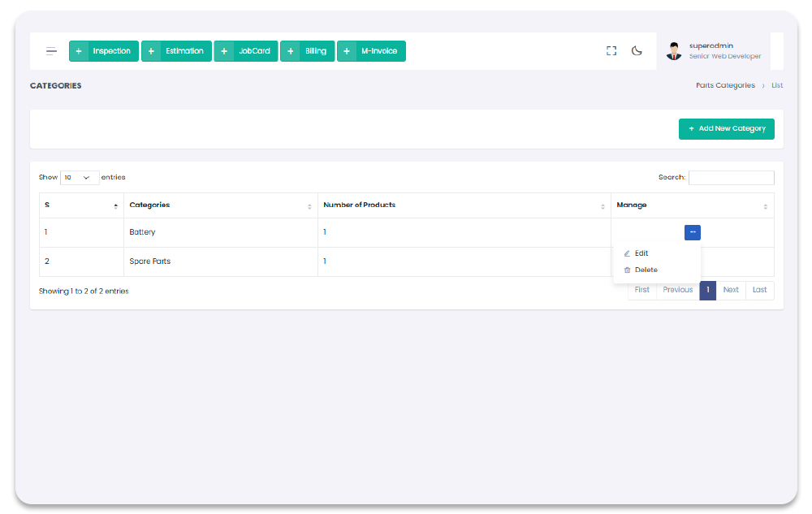Jump to Last page in pagination

[759, 290]
